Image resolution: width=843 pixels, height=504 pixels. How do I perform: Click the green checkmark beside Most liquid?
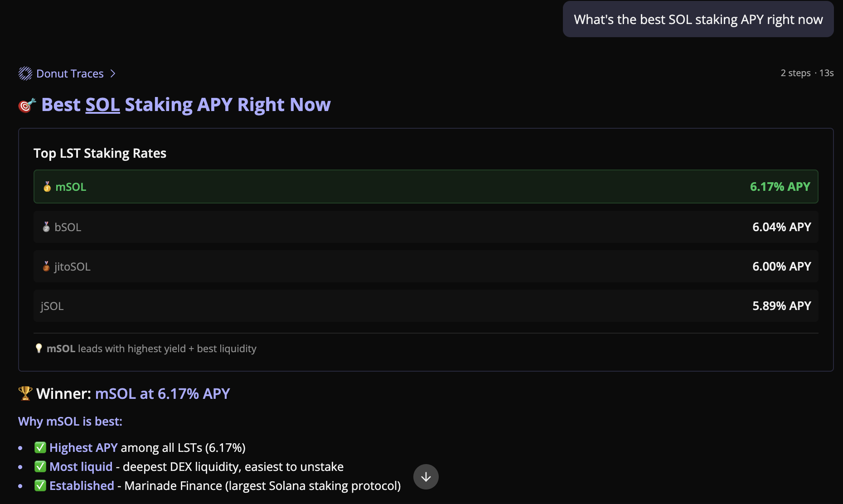point(40,467)
